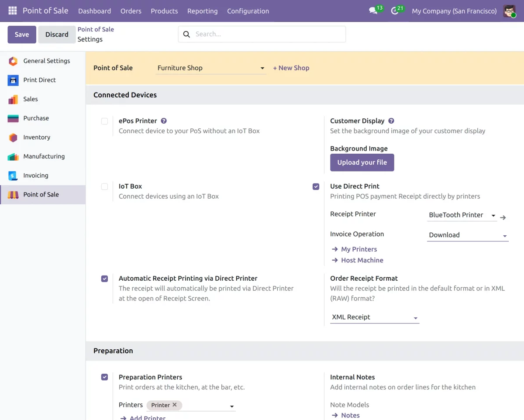Image resolution: width=524 pixels, height=420 pixels.
Task: Open the Configuration menu
Action: click(x=248, y=11)
